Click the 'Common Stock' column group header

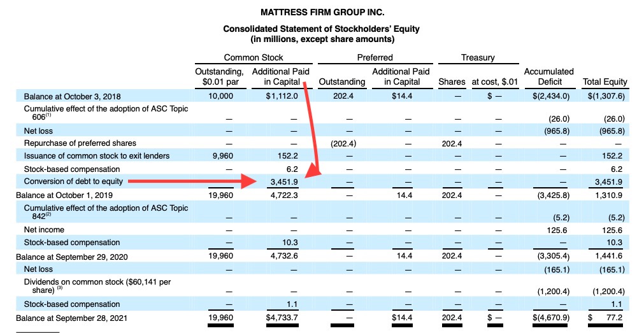[x=254, y=57]
